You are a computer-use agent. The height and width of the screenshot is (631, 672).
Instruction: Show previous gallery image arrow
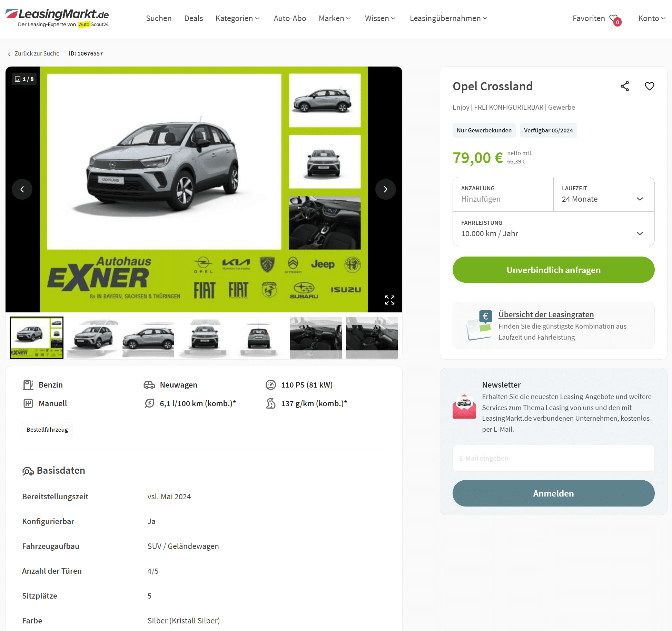22,189
